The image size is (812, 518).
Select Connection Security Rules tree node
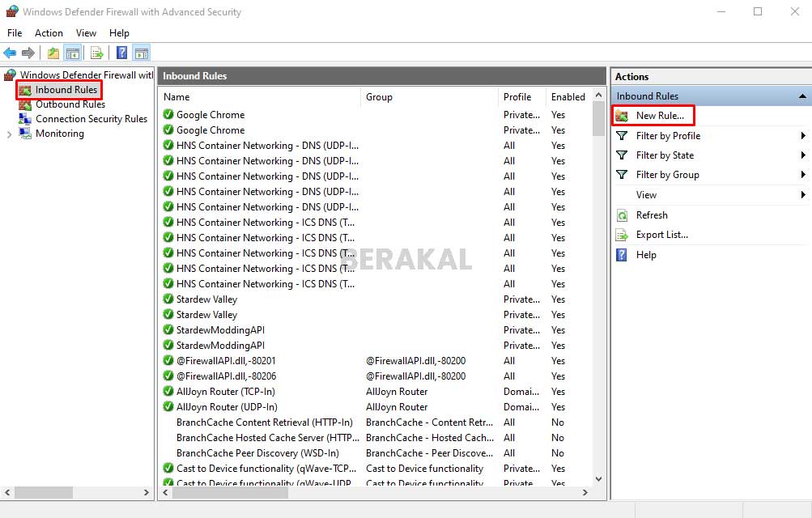coord(91,119)
